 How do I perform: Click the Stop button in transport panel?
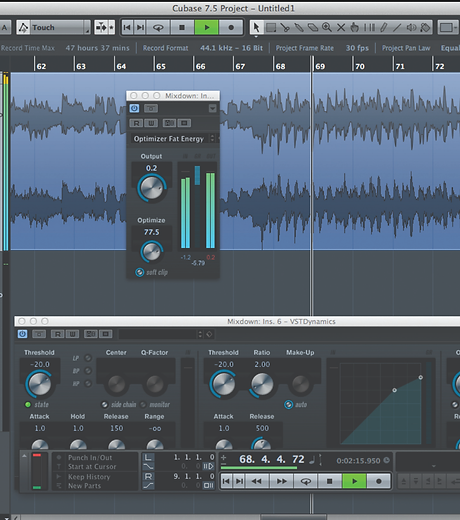329,481
